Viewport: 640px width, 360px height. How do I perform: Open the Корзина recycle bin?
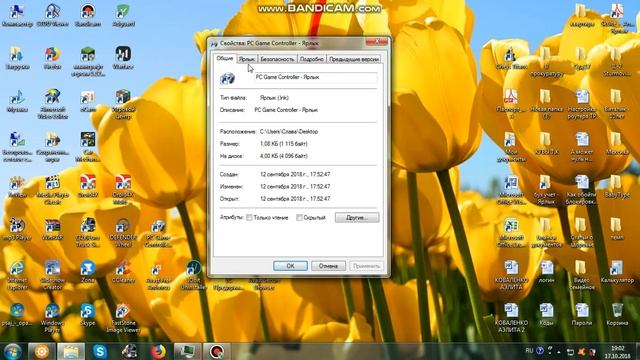tap(617, 315)
